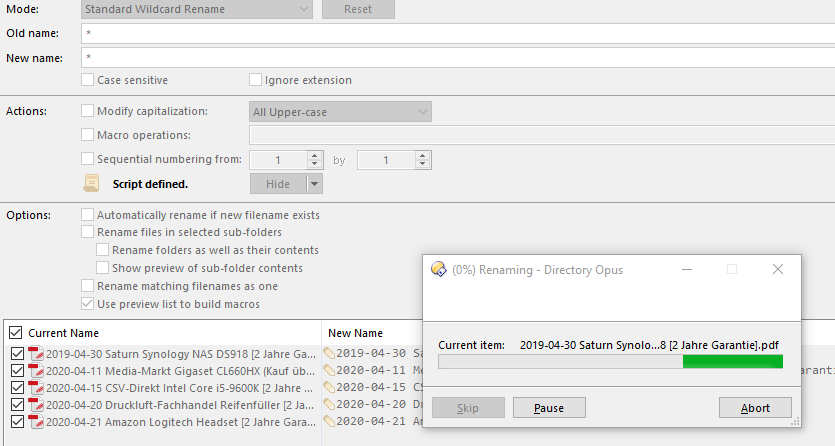Uncheck the 2020-04-20 Druckluft-Fachhandel row
The image size is (835, 446).
(x=17, y=404)
